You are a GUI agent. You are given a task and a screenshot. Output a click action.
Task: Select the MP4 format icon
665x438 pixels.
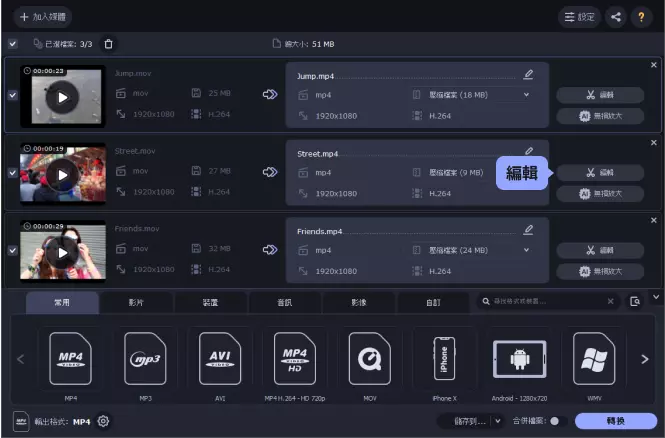[70, 359]
